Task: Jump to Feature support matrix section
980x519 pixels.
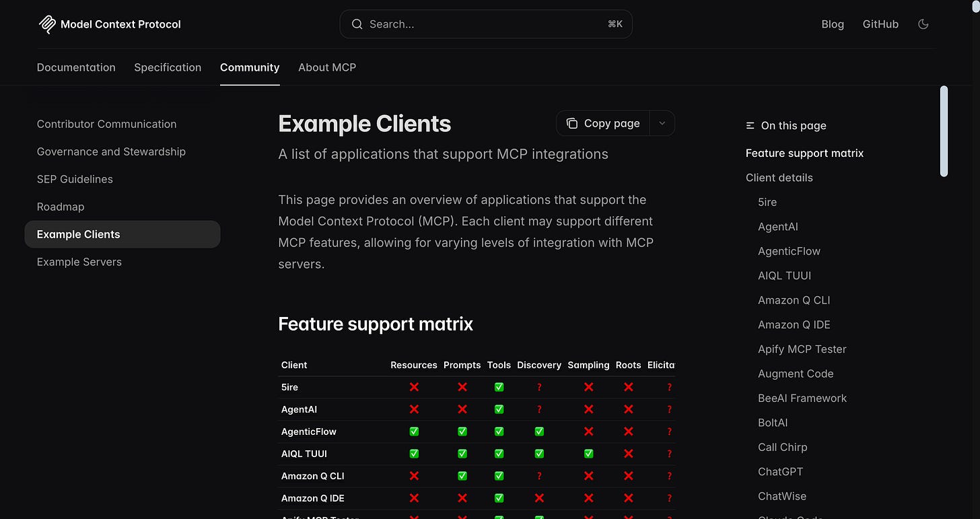Action: coord(804,153)
